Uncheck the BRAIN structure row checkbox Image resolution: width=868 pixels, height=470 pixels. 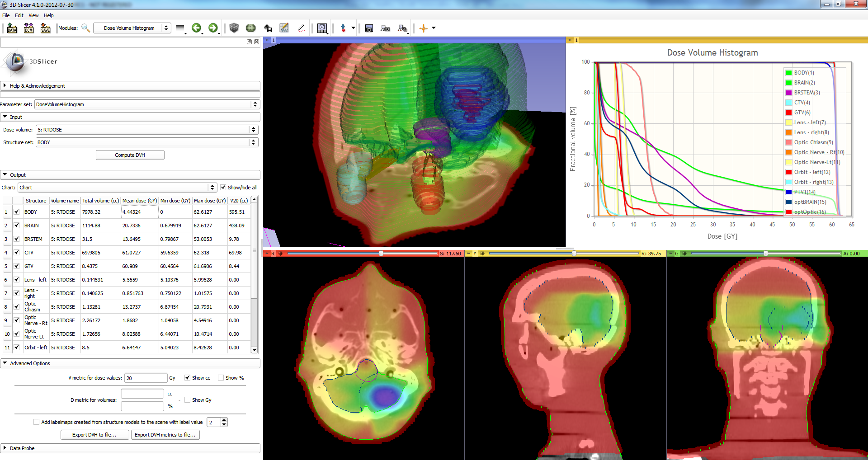pos(17,226)
